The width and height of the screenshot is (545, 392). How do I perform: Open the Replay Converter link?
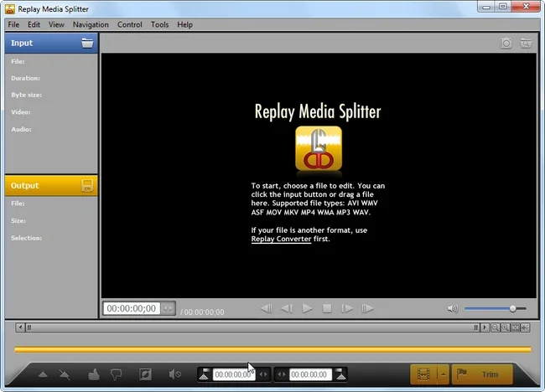[281, 239]
